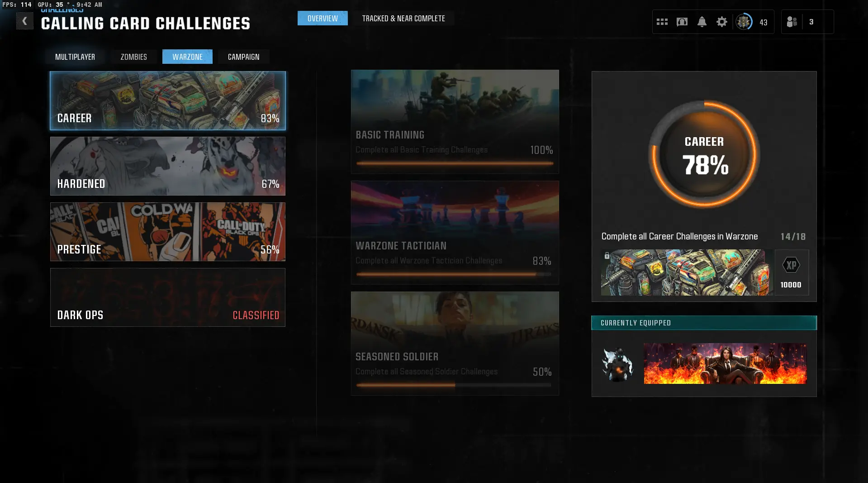868x483 pixels.
Task: Open Warzone Tactician challenges
Action: [455, 233]
